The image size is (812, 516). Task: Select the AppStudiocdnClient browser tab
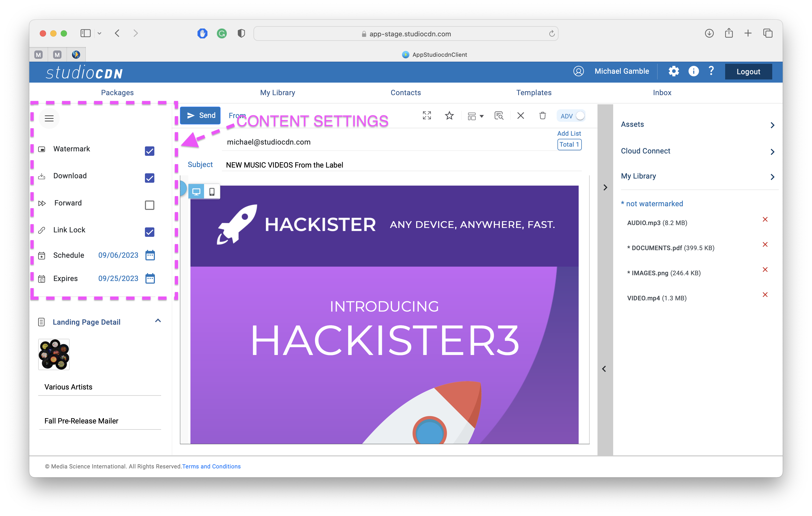[434, 55]
